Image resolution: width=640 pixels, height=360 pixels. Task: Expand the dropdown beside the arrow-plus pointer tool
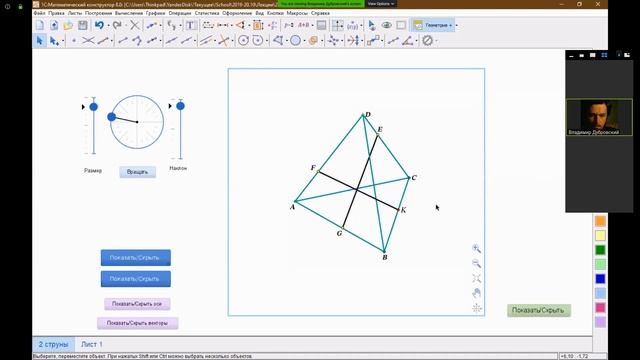coord(62,41)
